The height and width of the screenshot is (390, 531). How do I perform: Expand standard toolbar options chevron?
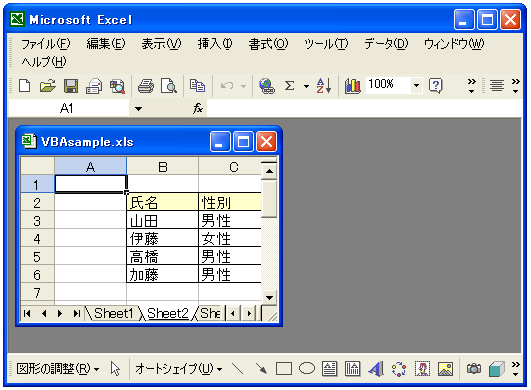[x=471, y=86]
